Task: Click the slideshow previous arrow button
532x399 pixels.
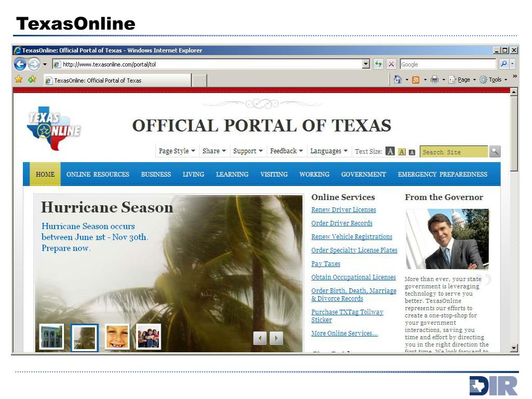Action: click(x=260, y=338)
